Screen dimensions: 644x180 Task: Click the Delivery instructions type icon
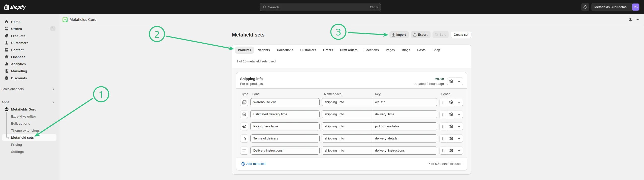pyautogui.click(x=244, y=151)
